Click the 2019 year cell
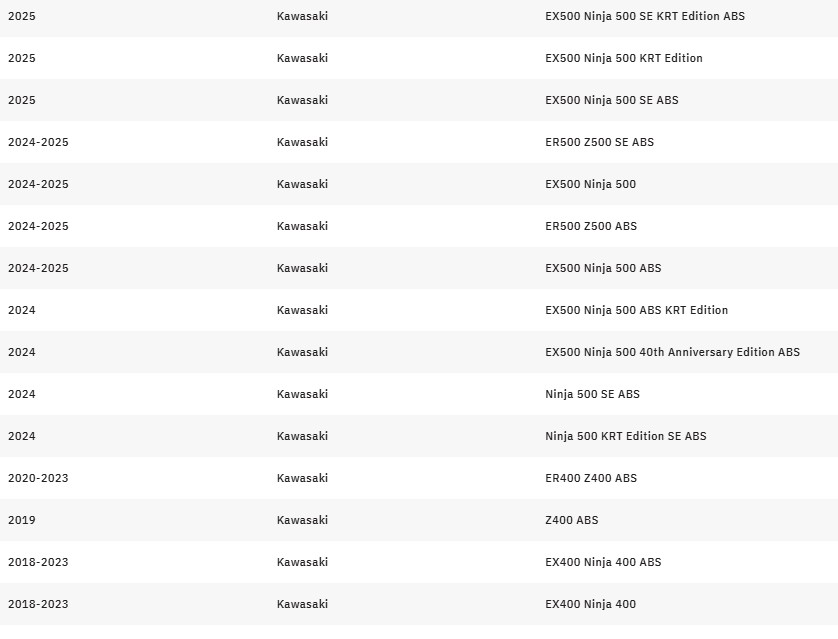This screenshot has height=639, width=838. (21, 520)
